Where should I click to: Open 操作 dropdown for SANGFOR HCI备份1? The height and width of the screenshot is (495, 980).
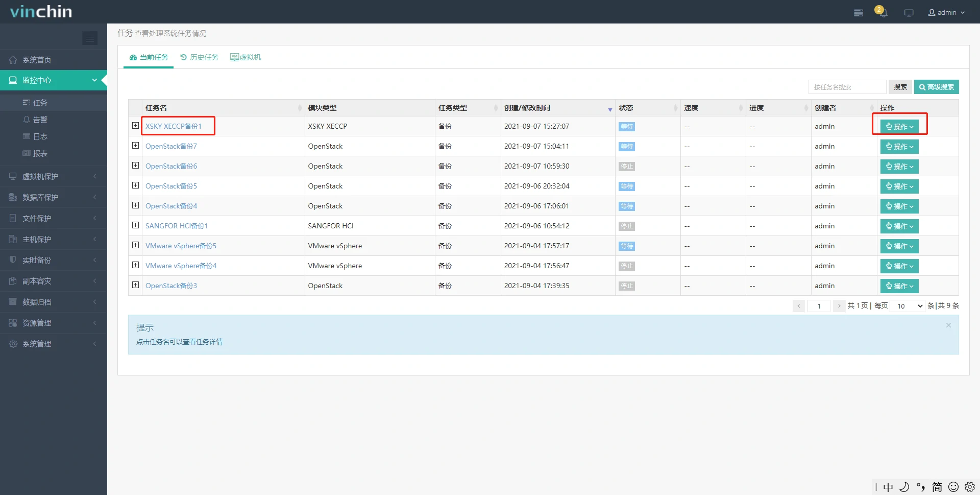coord(899,226)
